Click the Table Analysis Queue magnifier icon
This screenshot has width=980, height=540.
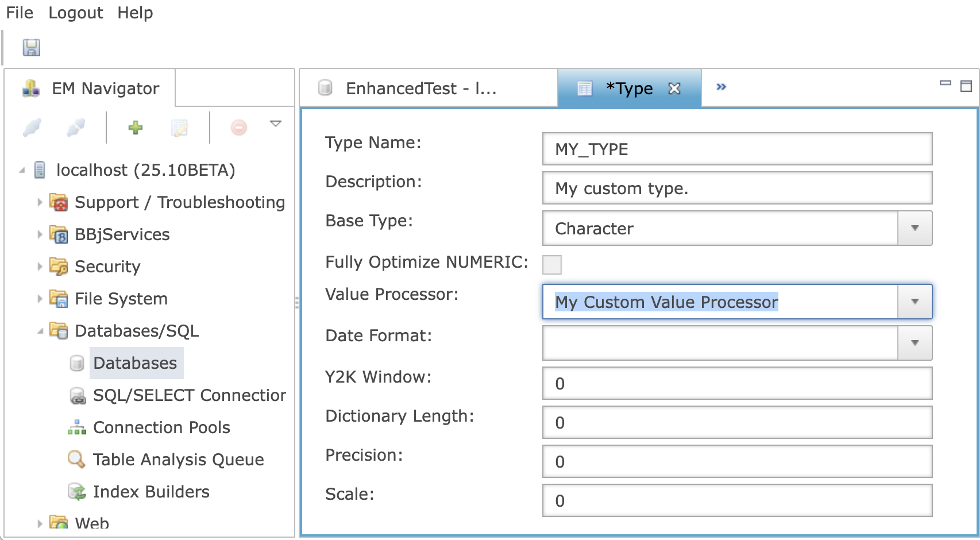tap(77, 459)
